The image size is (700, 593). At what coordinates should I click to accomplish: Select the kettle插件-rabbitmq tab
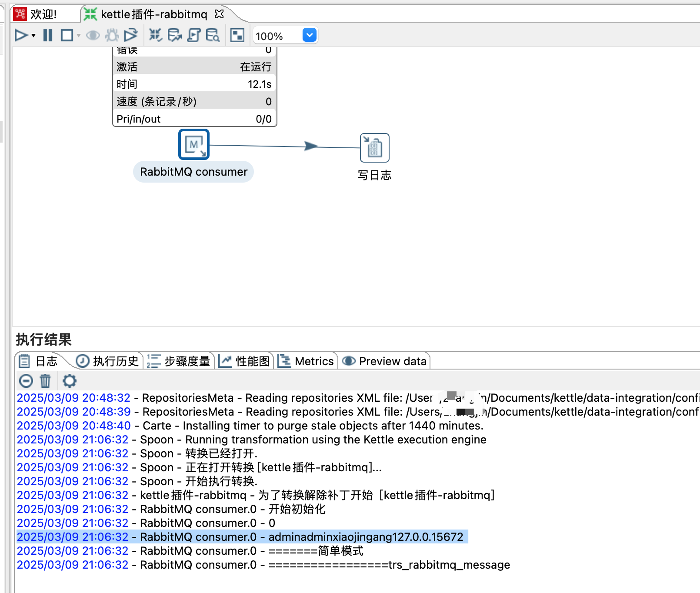tap(154, 14)
